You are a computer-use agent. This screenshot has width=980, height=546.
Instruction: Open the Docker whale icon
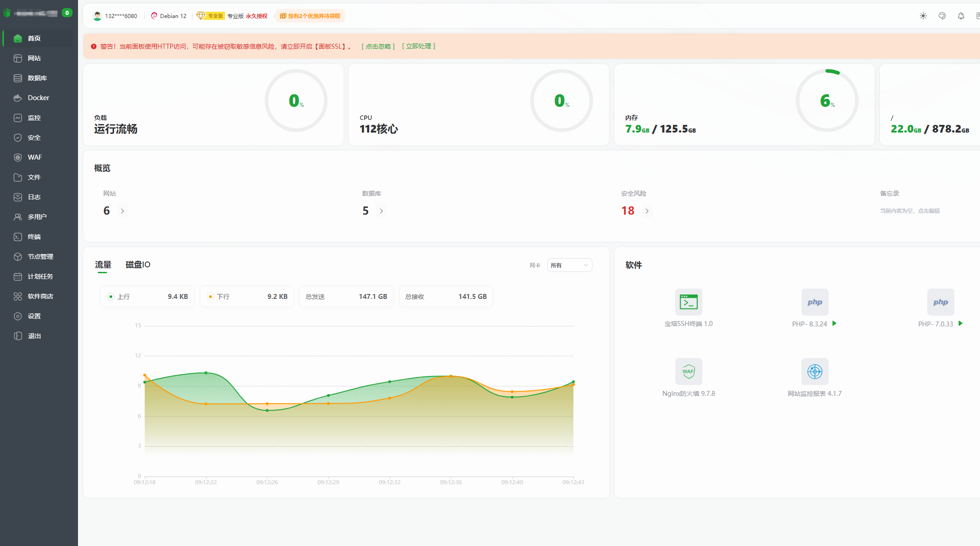[18, 98]
